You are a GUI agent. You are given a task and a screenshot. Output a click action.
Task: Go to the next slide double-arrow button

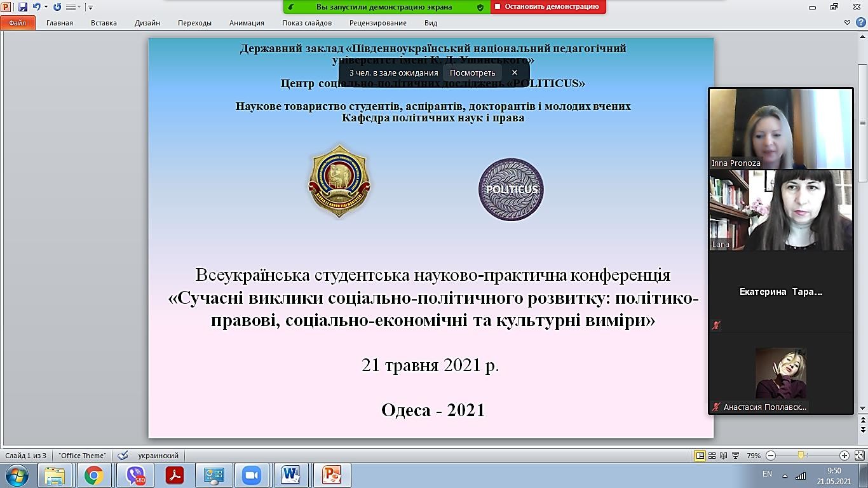pos(862,430)
